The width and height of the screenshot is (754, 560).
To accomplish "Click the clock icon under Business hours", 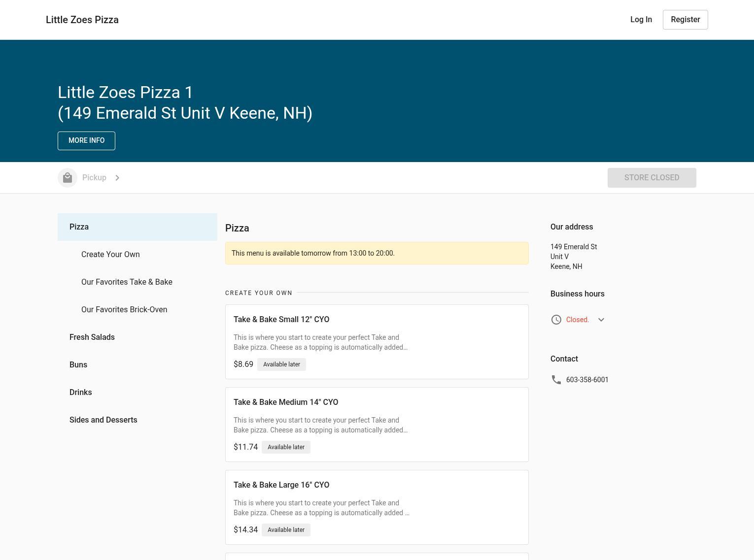I will (556, 320).
